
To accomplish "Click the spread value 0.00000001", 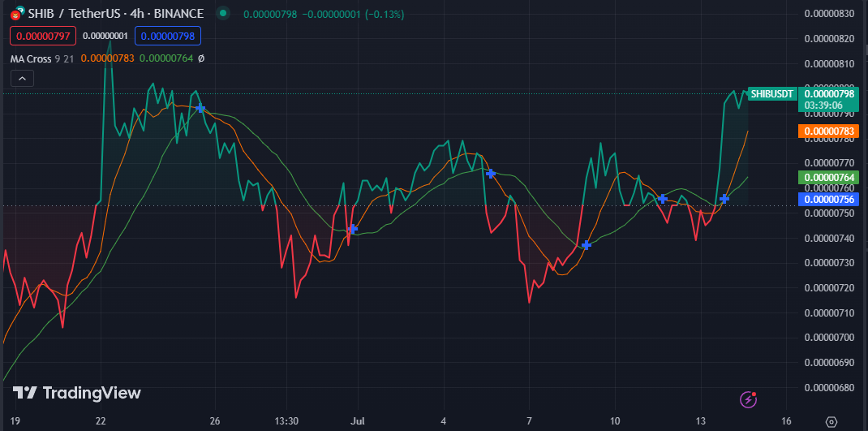I will point(105,36).
